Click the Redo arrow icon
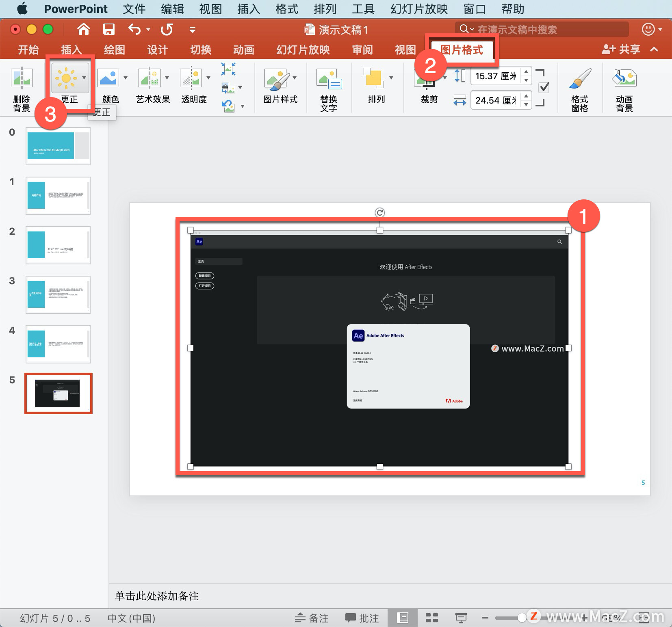The width and height of the screenshot is (672, 627). coord(167,29)
